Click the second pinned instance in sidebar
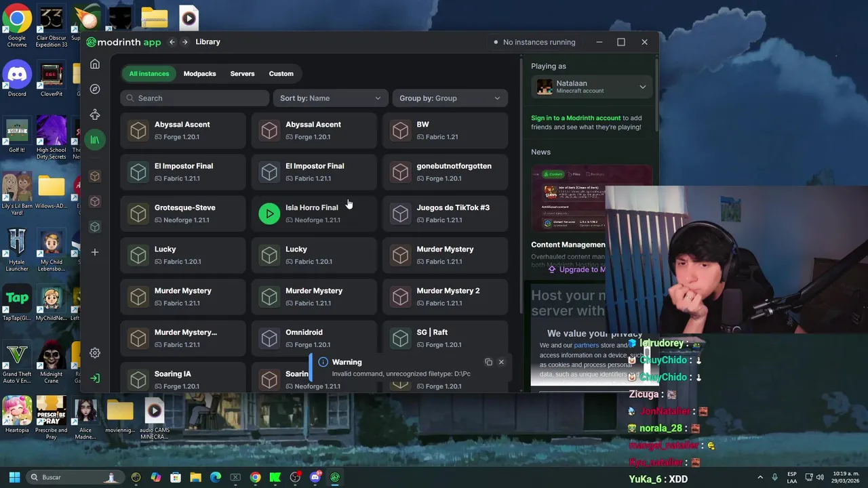The width and height of the screenshot is (868, 488). coord(95,201)
